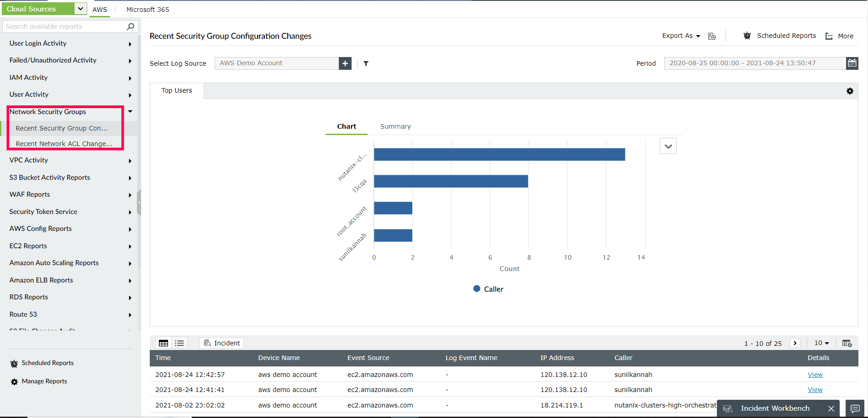Click the Incident button above the table
The height and width of the screenshot is (418, 868).
coord(221,343)
